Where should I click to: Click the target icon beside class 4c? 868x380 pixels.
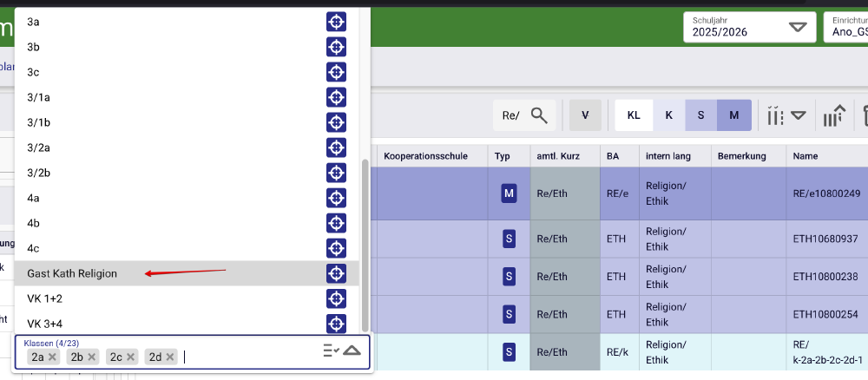pos(336,248)
